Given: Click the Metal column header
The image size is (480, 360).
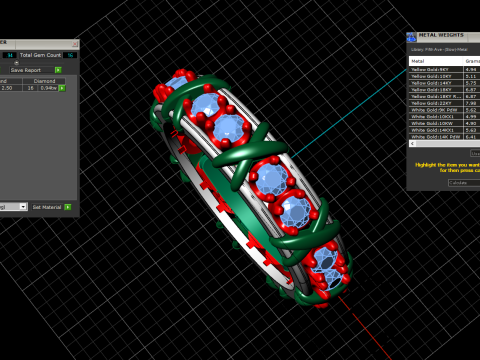Looking at the screenshot, I should 436,61.
